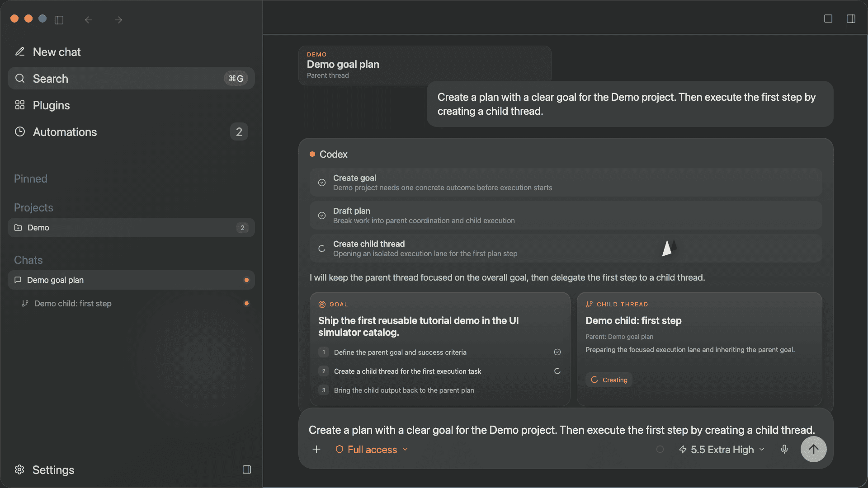Screen dimensions: 868x488
Task: Send the message with the up arrow
Action: pos(814,449)
